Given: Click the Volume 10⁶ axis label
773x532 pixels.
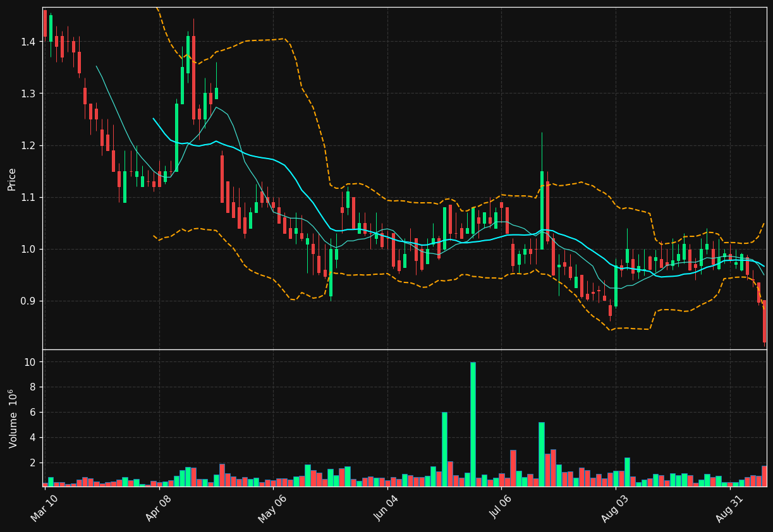Looking at the screenshot, I should [12, 418].
